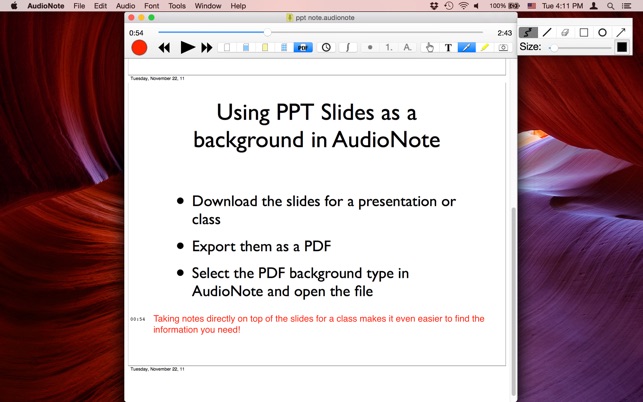Select the PDF background type
Viewport: 643px width, 402px height.
coord(302,47)
